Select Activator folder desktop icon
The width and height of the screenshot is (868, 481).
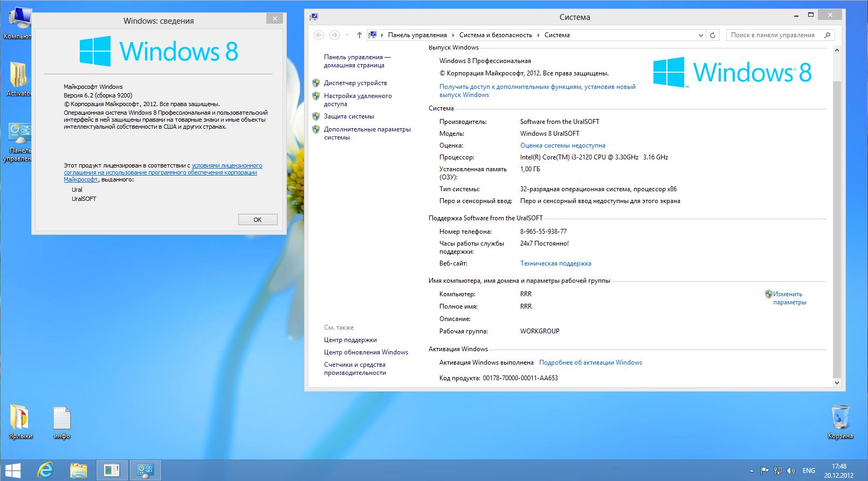(x=18, y=79)
